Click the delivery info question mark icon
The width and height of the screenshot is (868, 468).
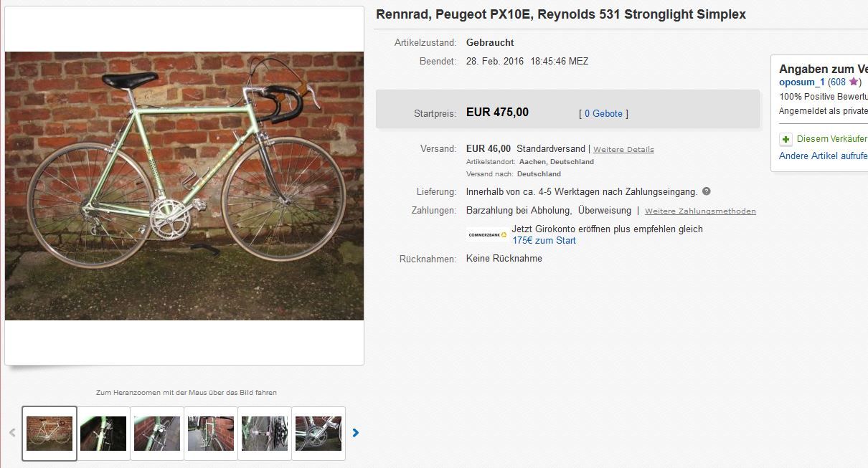(707, 191)
